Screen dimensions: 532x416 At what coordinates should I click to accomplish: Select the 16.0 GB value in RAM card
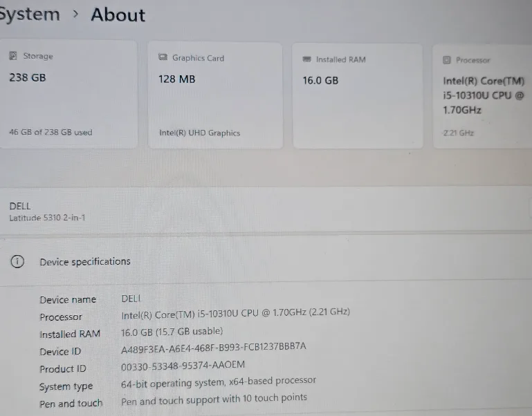click(x=320, y=80)
